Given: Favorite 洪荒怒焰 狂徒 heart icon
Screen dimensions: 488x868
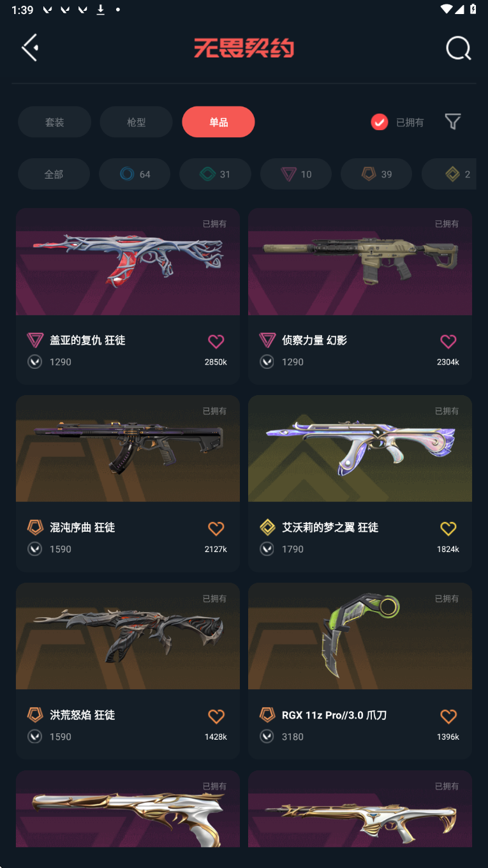Looking at the screenshot, I should pos(216,716).
